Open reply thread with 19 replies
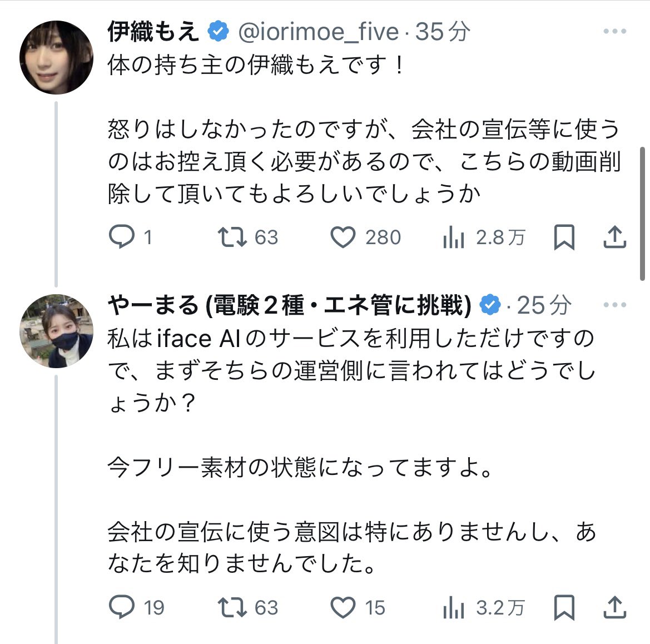The image size is (650, 644). click(122, 607)
